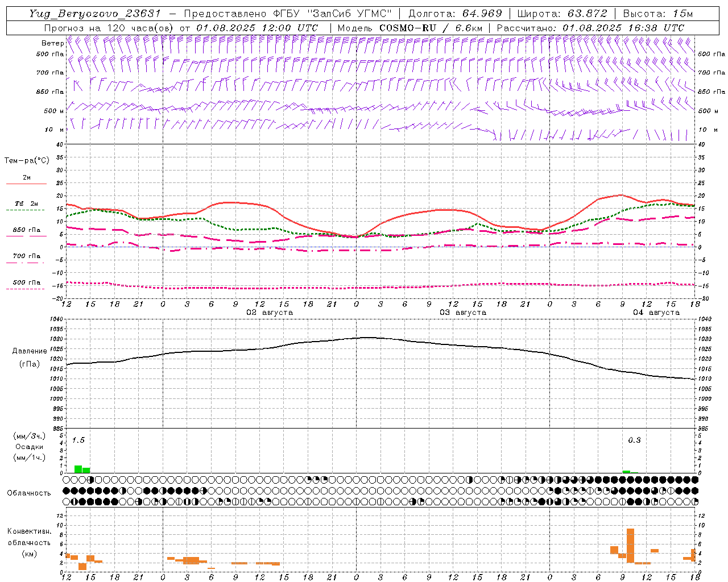Viewport: 728px width, 582px height.
Task: Click the forecast header Прогноз на 120 часа(ов)
Action: point(109,27)
